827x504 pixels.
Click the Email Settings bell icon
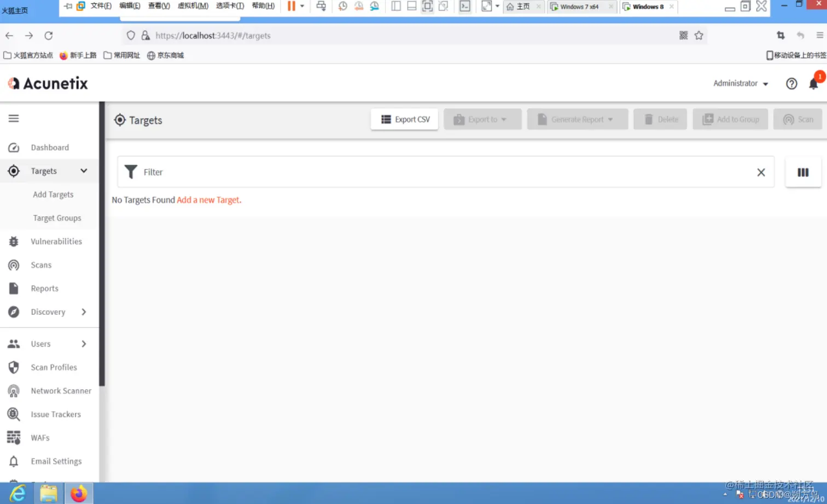pos(14,461)
